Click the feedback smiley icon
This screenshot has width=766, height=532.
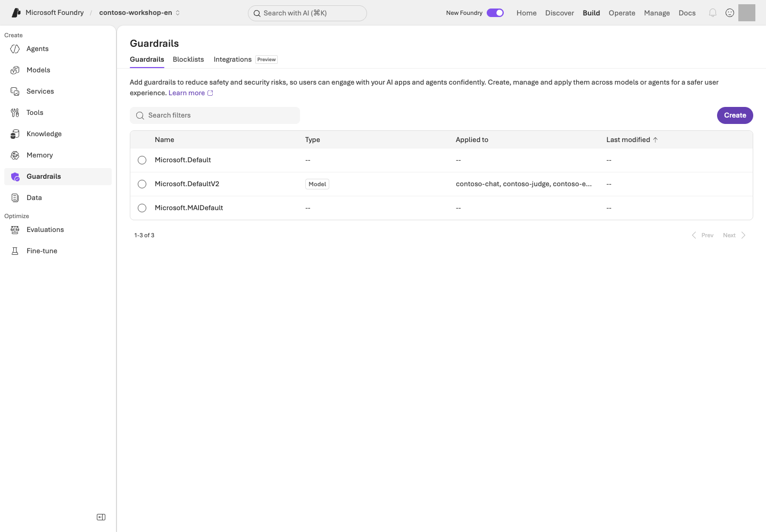pyautogui.click(x=730, y=13)
